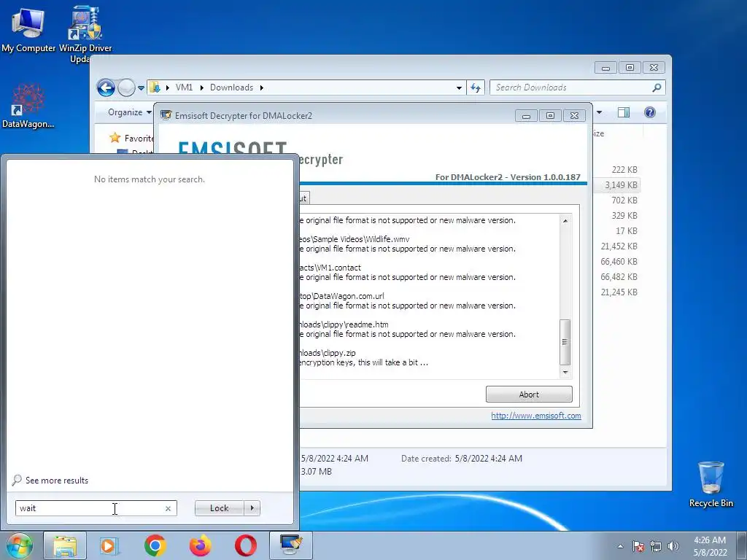This screenshot has height=560, width=747.
Task: Show hidden tray icons arrow
Action: 620,546
